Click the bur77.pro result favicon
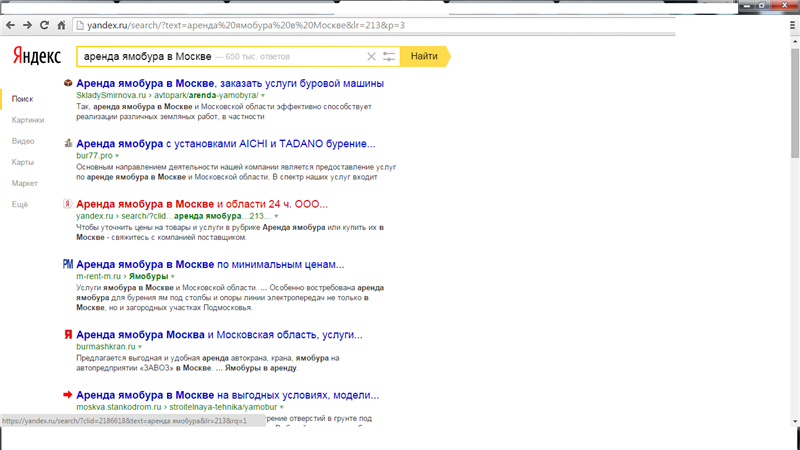This screenshot has width=800, height=450. point(68,143)
